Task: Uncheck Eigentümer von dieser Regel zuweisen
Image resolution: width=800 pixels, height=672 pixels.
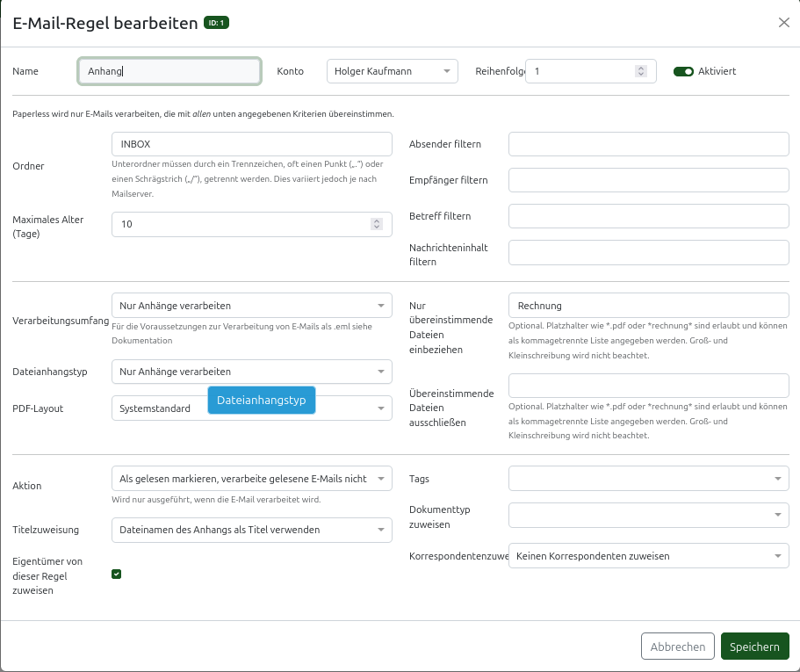Action: [116, 574]
